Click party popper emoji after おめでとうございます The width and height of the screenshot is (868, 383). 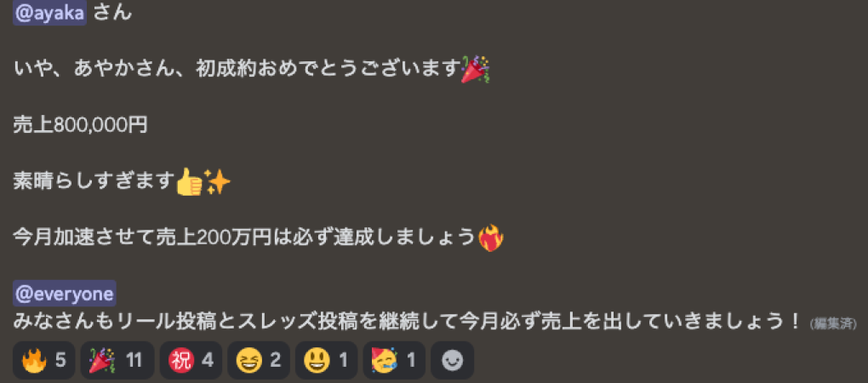tap(476, 70)
